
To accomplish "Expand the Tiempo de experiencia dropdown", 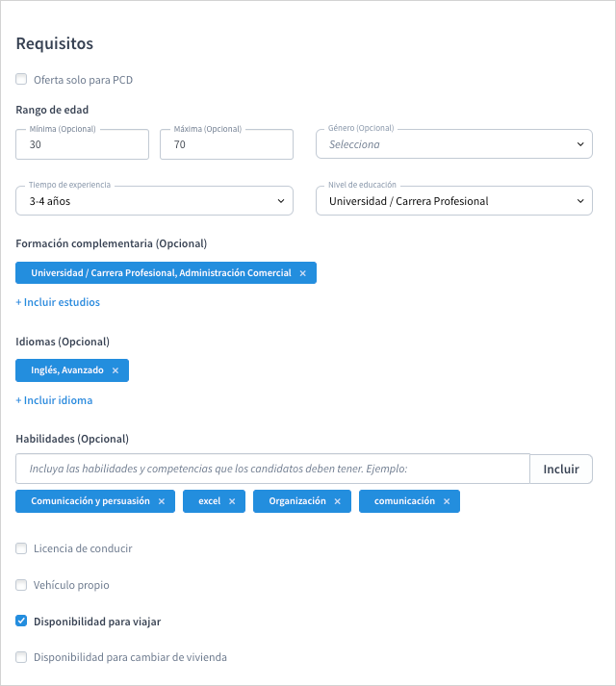I will point(154,201).
